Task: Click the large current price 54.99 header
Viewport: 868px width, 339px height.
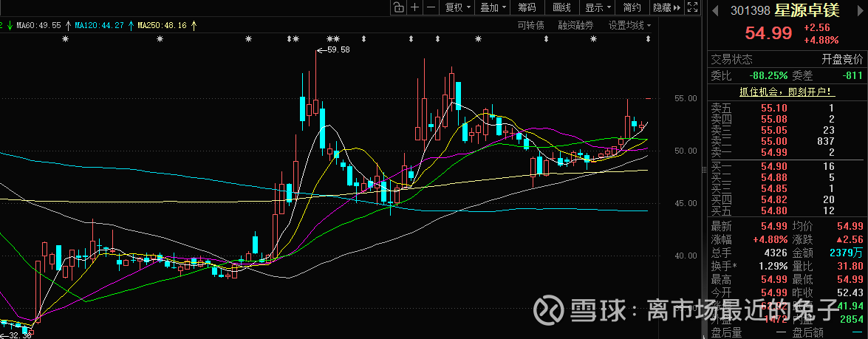Action: [769, 33]
